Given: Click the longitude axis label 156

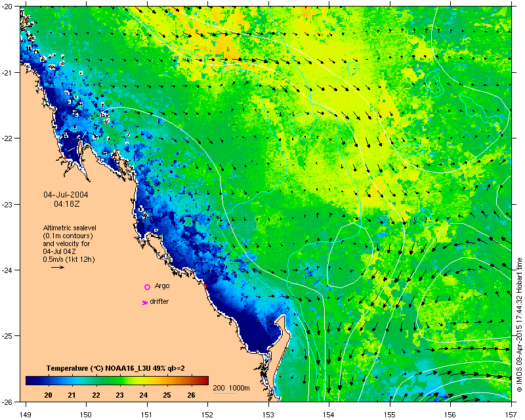Looking at the screenshot, I should [x=450, y=415].
